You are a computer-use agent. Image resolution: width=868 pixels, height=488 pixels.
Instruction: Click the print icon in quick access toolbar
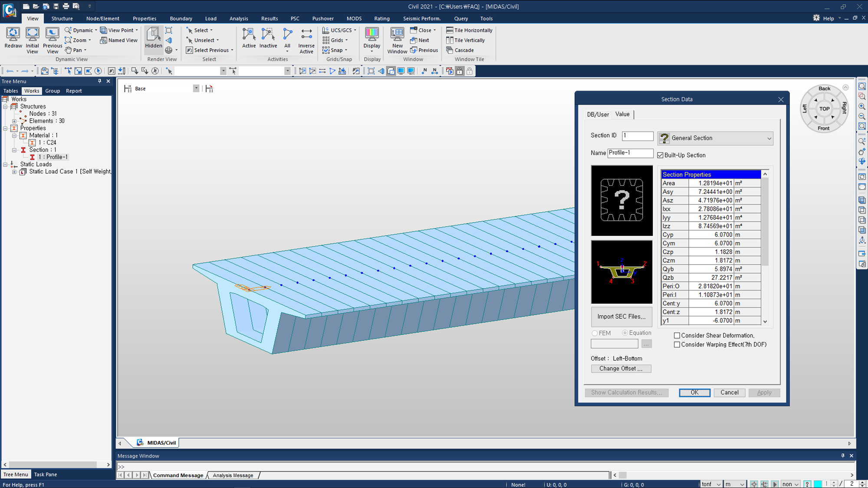66,6
